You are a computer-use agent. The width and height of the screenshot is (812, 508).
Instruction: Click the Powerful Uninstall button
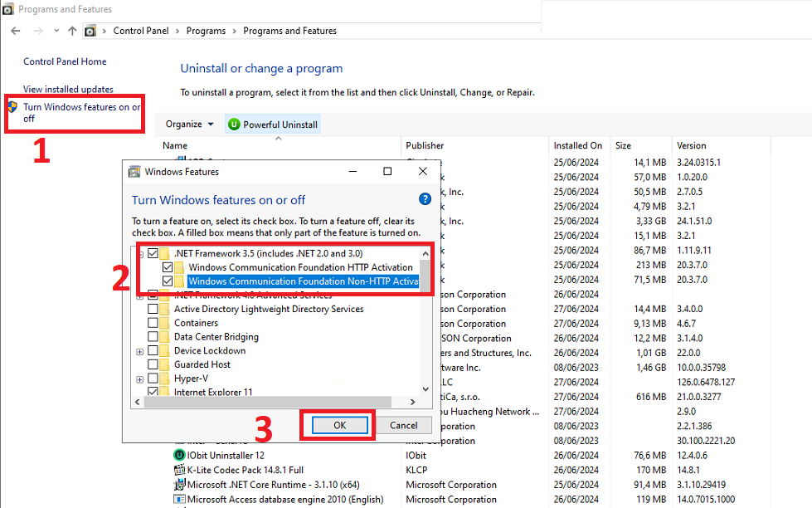tap(273, 125)
